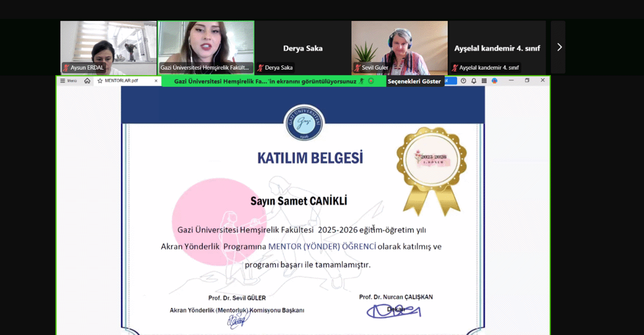The image size is (644, 335).
Task: Select the Derya Saka participant tile
Action: click(303, 47)
